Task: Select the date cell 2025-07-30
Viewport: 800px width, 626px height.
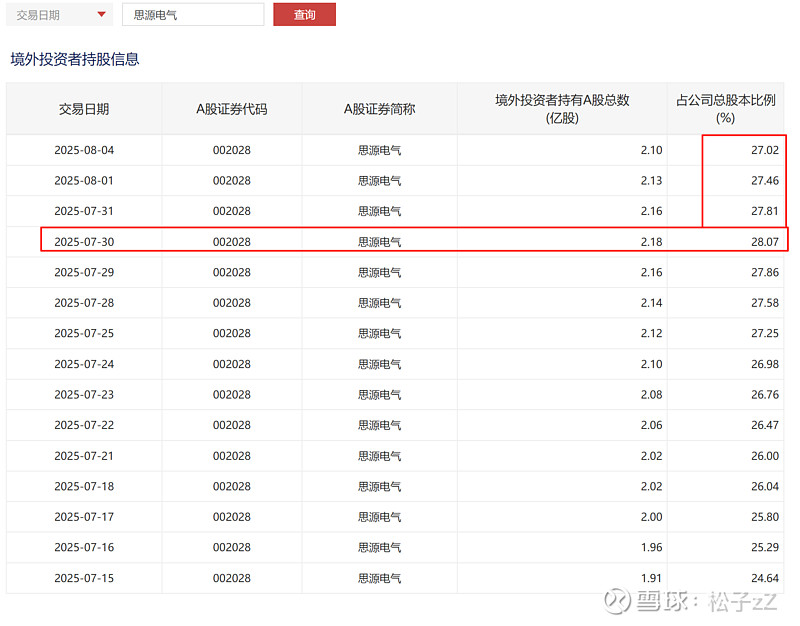Action: (84, 242)
